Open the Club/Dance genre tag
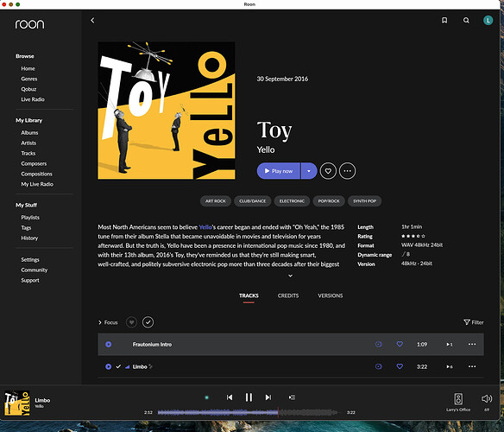 pyautogui.click(x=252, y=200)
